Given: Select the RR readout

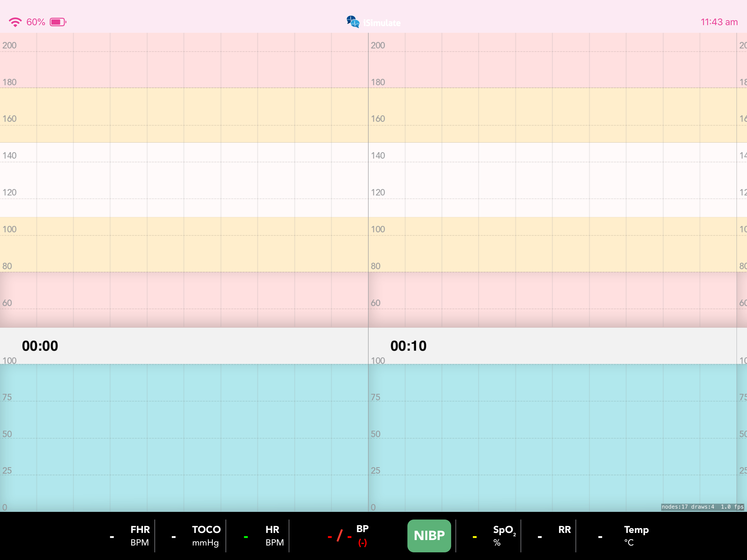Looking at the screenshot, I should point(564,530).
